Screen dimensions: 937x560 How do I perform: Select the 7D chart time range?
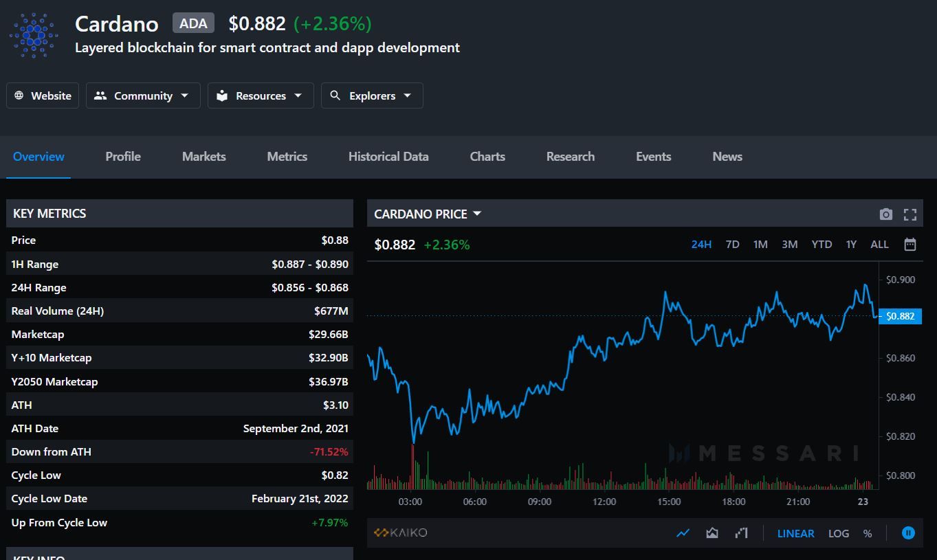coord(732,245)
